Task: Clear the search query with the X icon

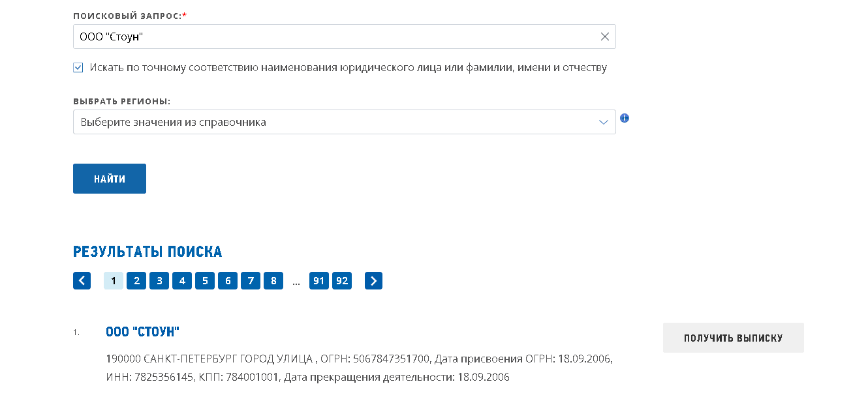Action: [604, 37]
